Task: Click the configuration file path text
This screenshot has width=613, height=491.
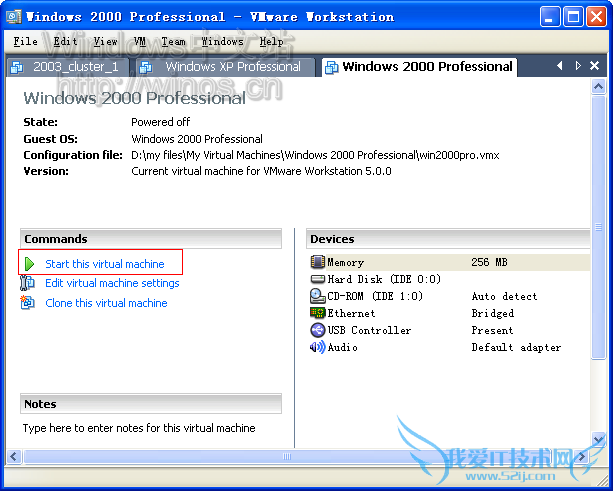Action: [315, 155]
